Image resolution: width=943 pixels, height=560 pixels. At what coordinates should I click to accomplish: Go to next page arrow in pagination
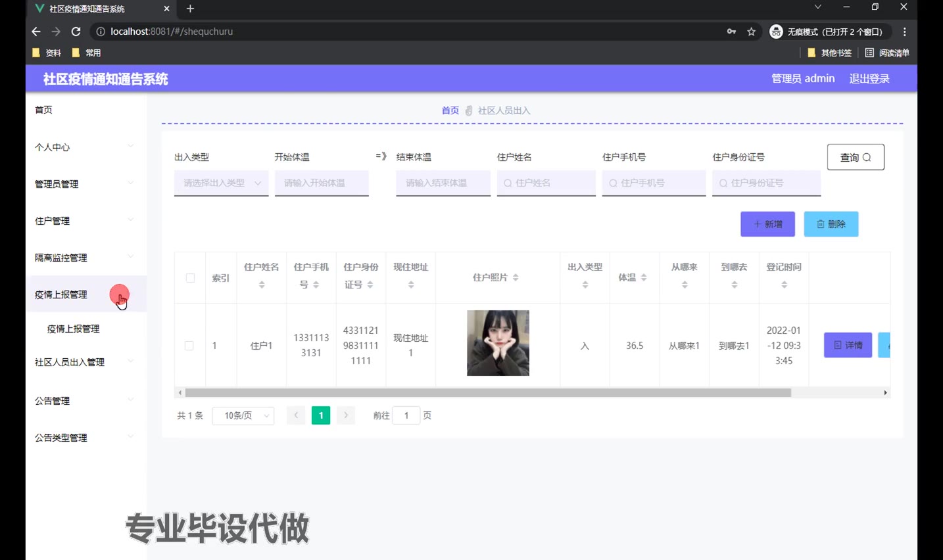(x=346, y=415)
